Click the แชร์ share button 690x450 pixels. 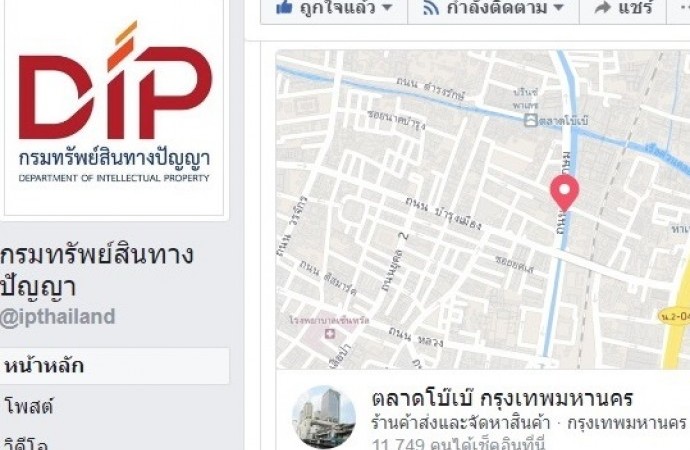pos(623,7)
